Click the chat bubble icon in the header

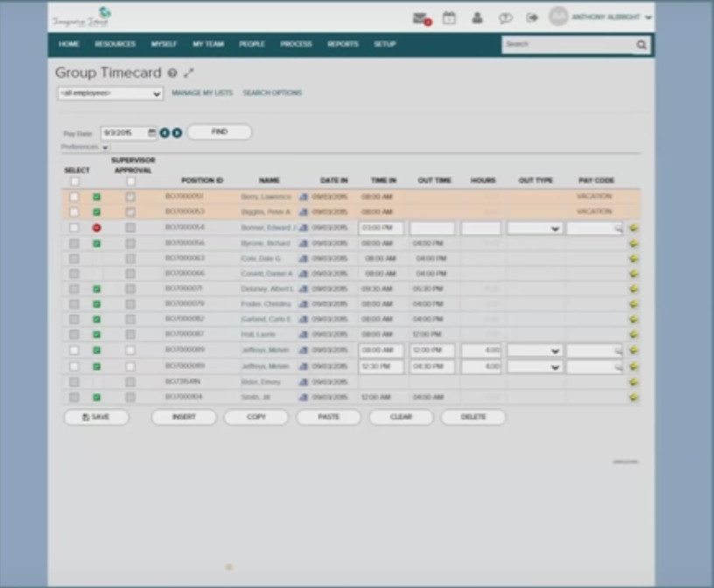(505, 18)
